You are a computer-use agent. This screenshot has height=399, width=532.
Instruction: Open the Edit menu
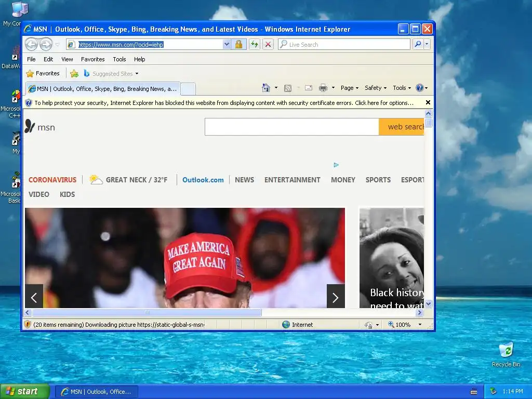pyautogui.click(x=48, y=59)
